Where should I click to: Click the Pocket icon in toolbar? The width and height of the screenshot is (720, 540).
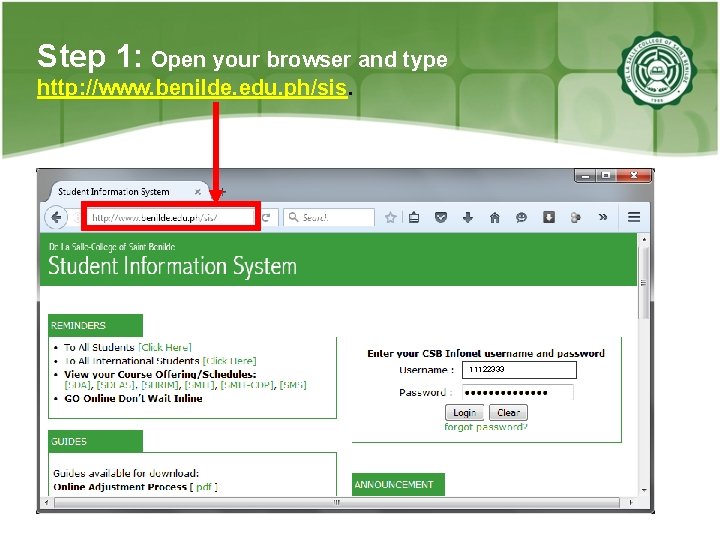(x=441, y=217)
